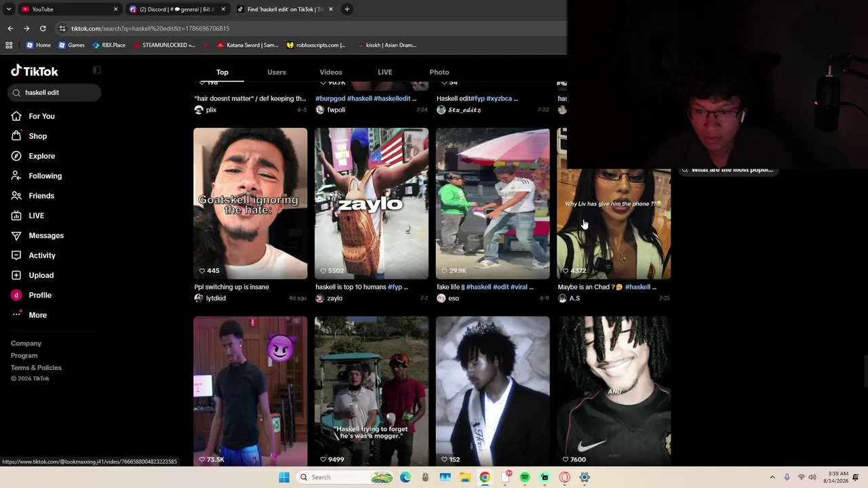Click the browser address bar URL
Image resolution: width=868 pixels, height=488 pixels.
tap(151, 28)
